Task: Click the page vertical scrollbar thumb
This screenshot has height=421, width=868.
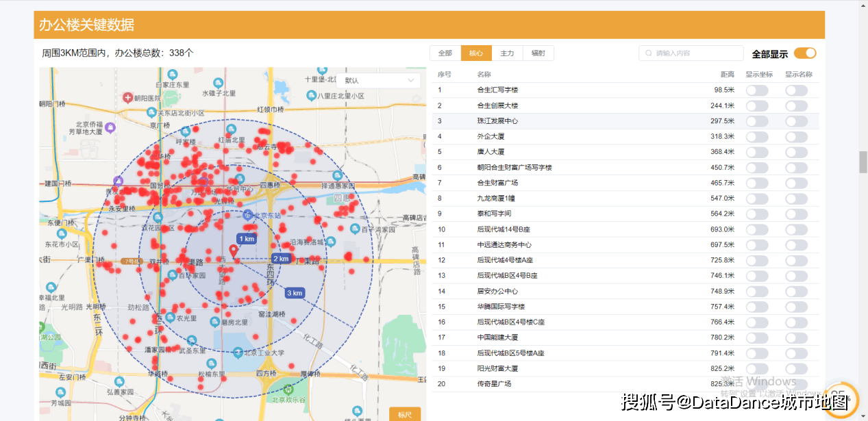Action: [x=863, y=162]
